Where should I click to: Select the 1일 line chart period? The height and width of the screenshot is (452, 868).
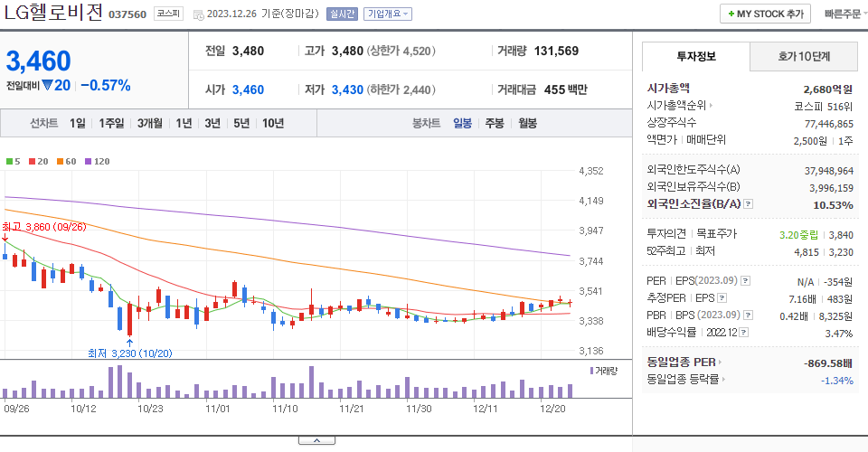(x=78, y=123)
